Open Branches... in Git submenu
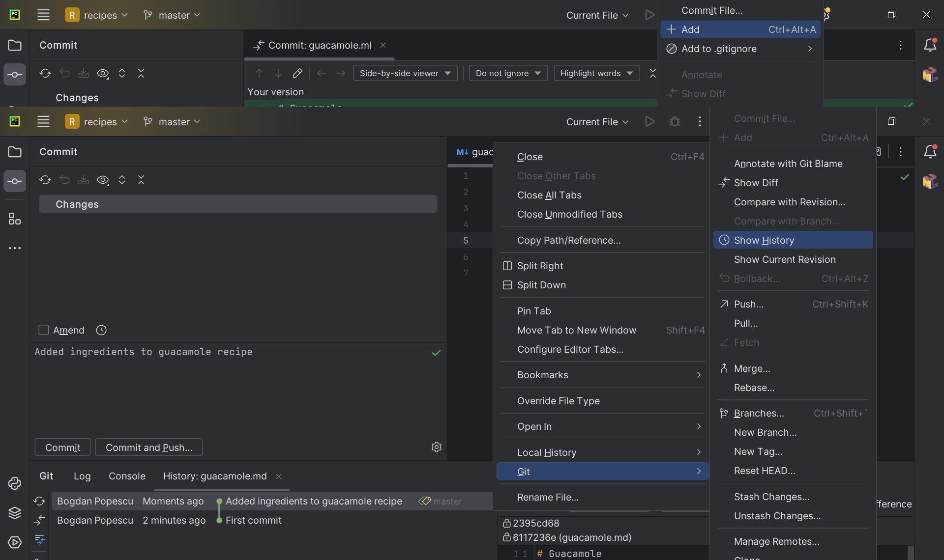The width and height of the screenshot is (944, 560). tap(793, 413)
